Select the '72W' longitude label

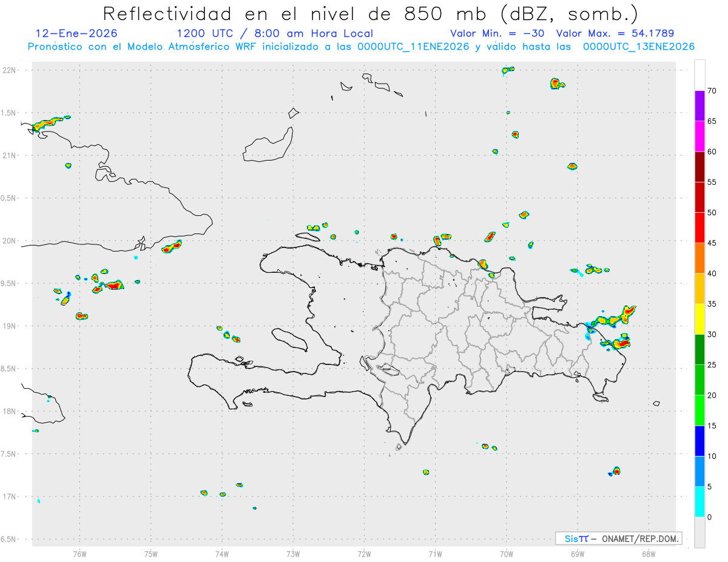tap(365, 554)
